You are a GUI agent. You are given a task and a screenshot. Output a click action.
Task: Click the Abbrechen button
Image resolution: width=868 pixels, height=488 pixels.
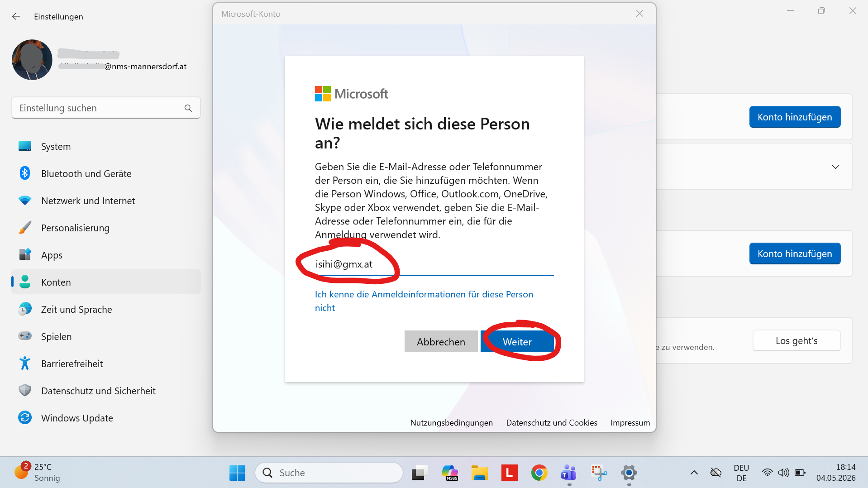coord(441,342)
